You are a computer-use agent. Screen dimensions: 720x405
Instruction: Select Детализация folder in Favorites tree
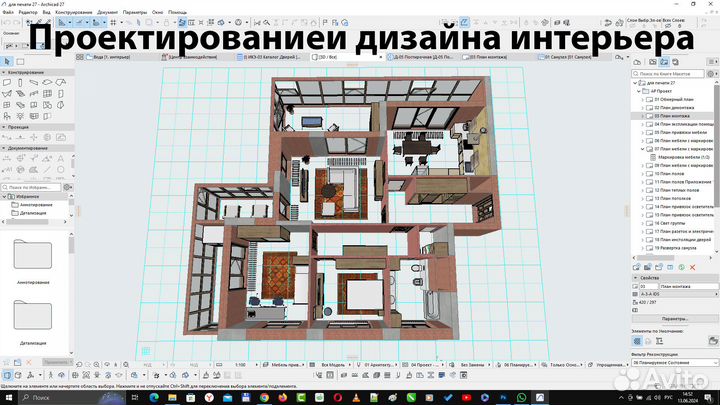[x=33, y=214]
